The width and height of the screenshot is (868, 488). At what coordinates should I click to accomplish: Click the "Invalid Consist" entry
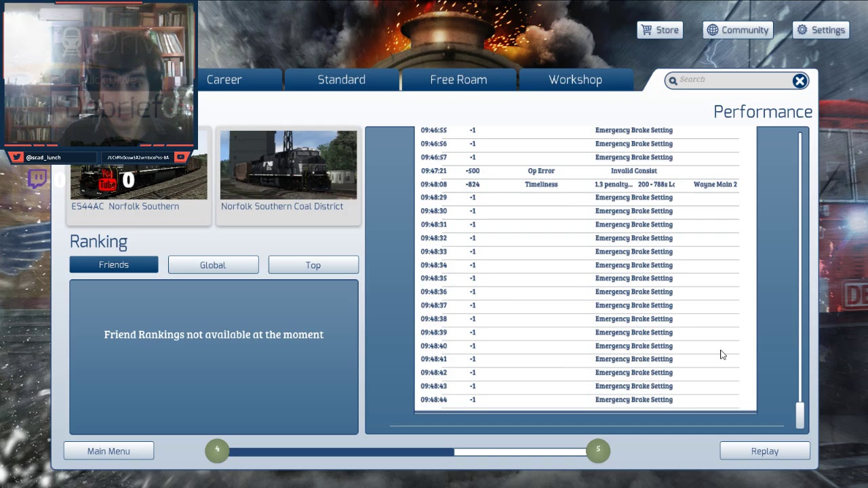tap(634, 171)
